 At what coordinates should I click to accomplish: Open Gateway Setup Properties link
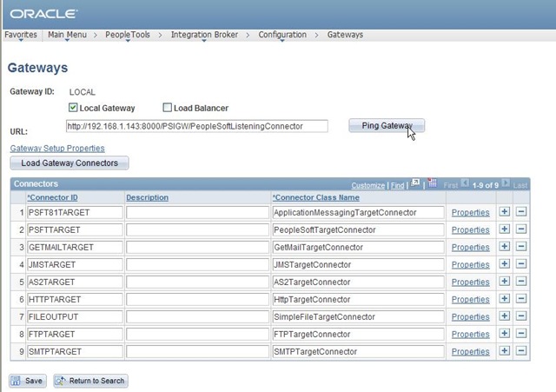point(57,149)
